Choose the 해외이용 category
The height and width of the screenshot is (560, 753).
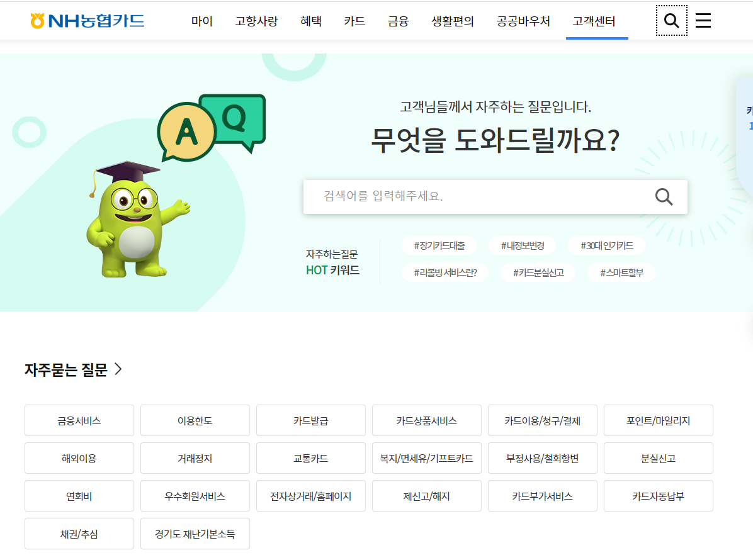tap(79, 458)
